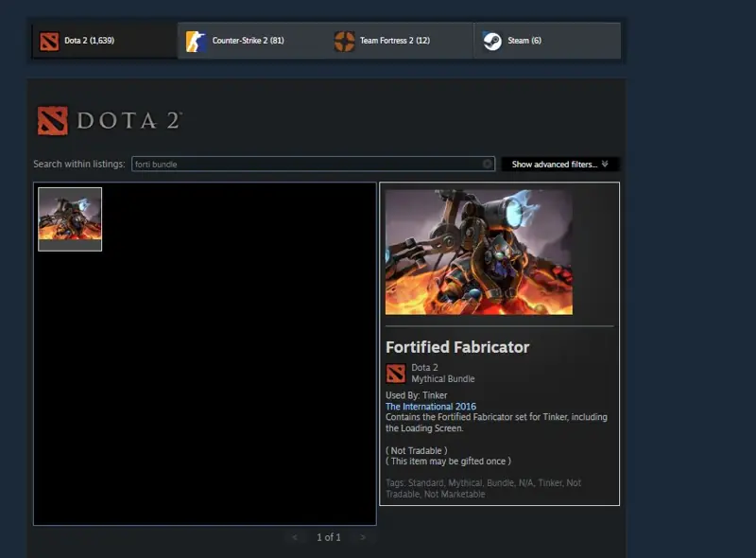The width and height of the screenshot is (756, 558).
Task: Click the Dota 2 icon in item details
Action: (x=396, y=374)
